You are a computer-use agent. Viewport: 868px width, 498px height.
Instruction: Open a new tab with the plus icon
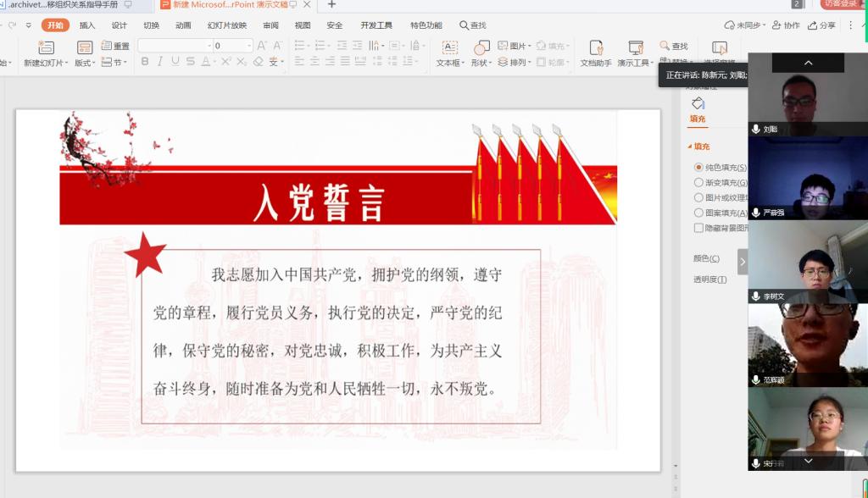331,5
